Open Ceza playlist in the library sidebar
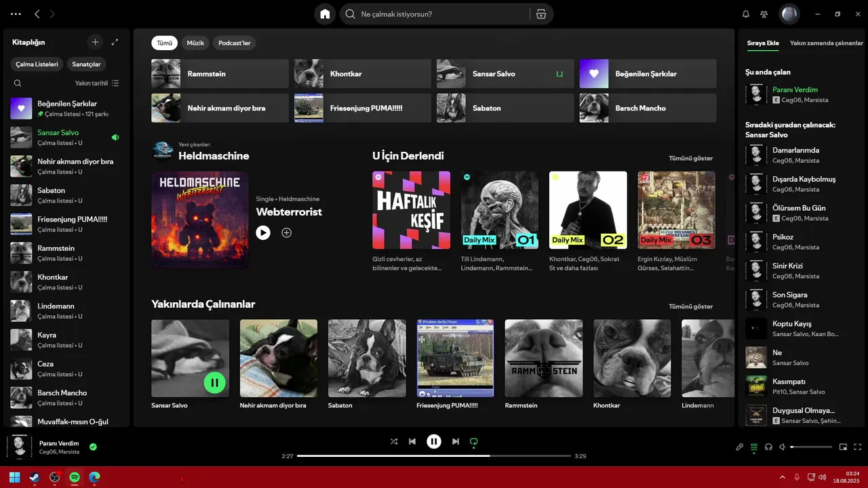Screen dimensions: 868x488 pyautogui.click(x=65, y=369)
